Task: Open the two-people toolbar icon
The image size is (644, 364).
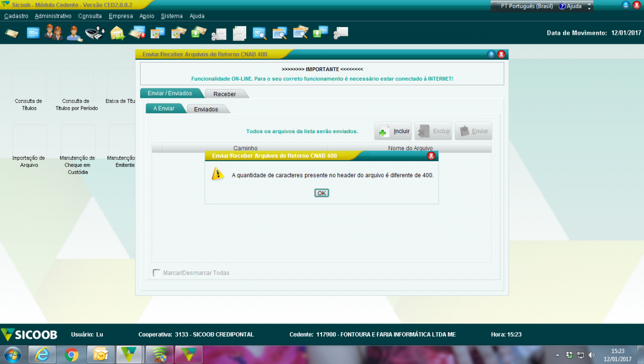Action: 53,33
